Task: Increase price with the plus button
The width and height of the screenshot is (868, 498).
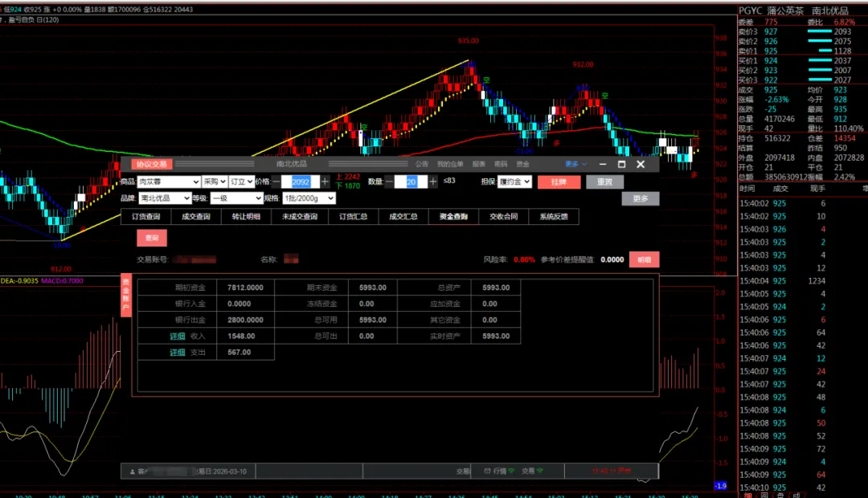Action: pos(325,182)
